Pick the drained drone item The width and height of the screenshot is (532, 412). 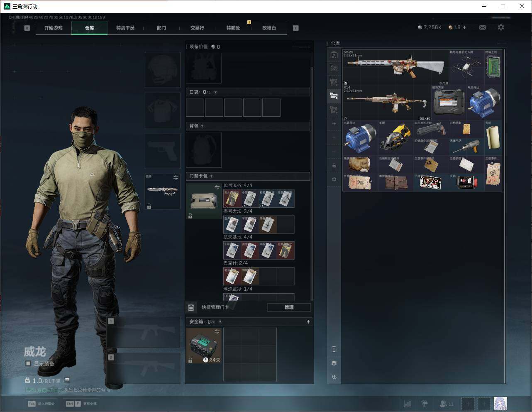tap(466, 67)
